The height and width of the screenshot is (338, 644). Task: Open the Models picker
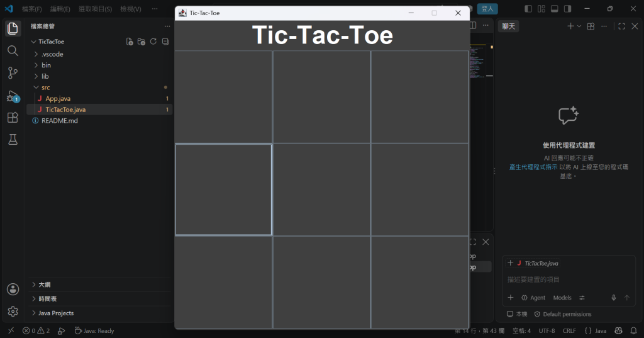562,298
